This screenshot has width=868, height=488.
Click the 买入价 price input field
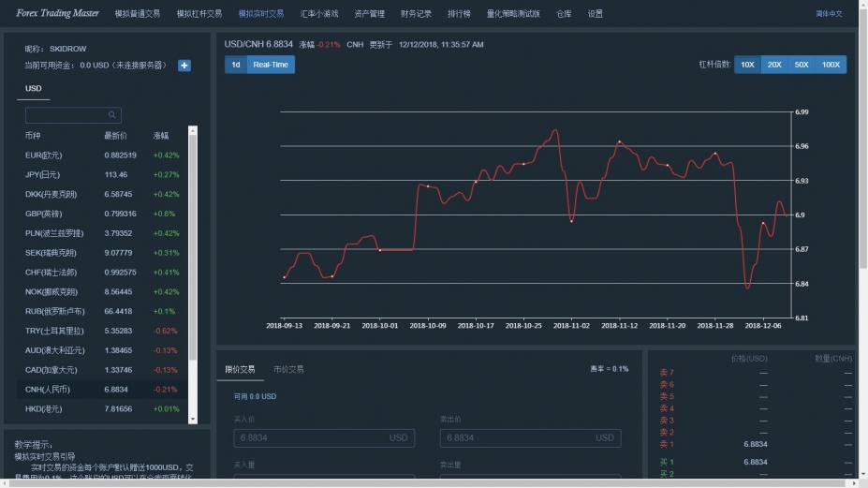(324, 437)
